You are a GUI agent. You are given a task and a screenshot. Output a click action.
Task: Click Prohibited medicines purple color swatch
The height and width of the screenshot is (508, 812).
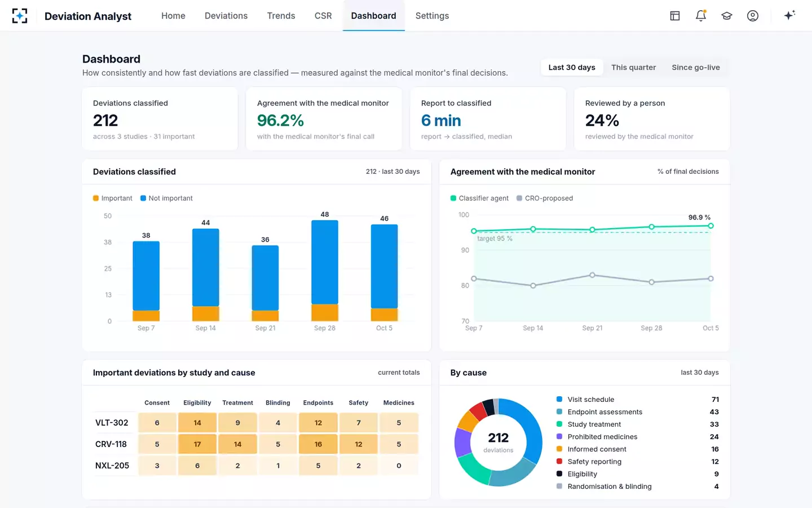pos(559,436)
